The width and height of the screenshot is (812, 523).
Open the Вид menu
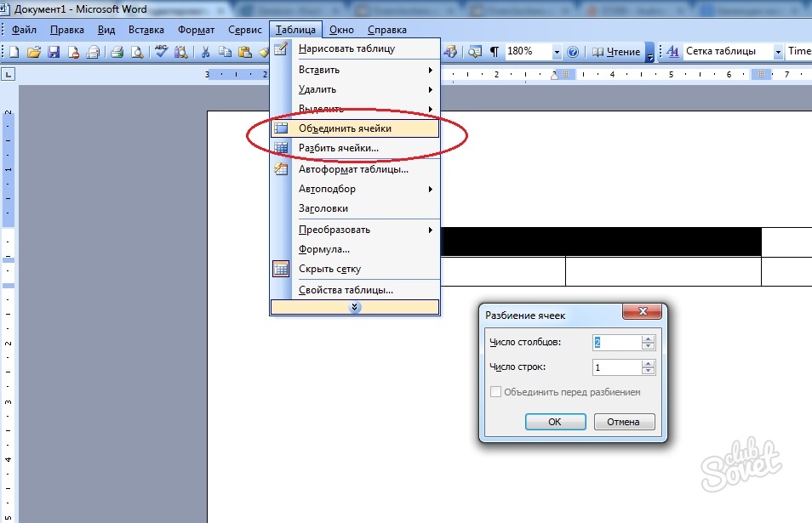pos(106,30)
